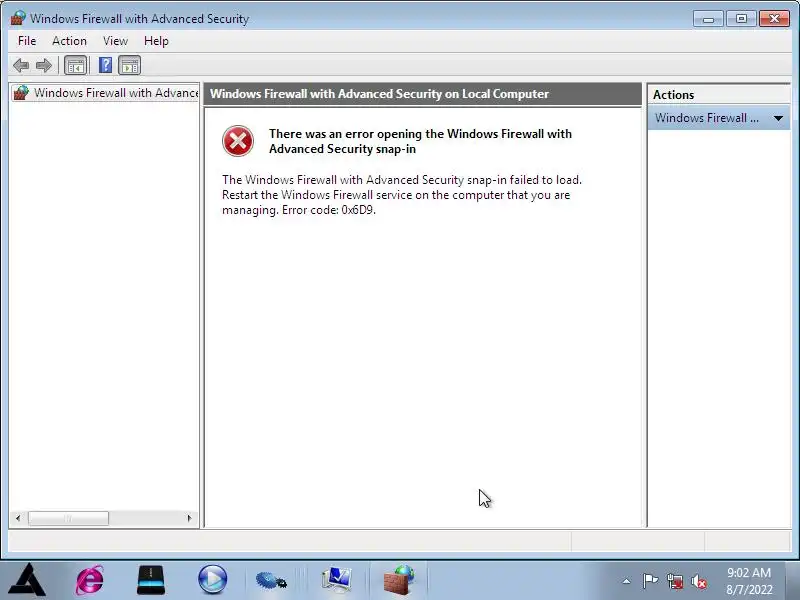Minimize the Windows Firewall window

tap(708, 19)
